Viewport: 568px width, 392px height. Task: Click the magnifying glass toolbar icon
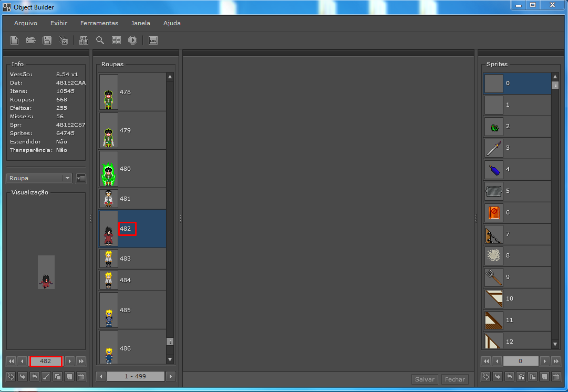[x=100, y=40]
